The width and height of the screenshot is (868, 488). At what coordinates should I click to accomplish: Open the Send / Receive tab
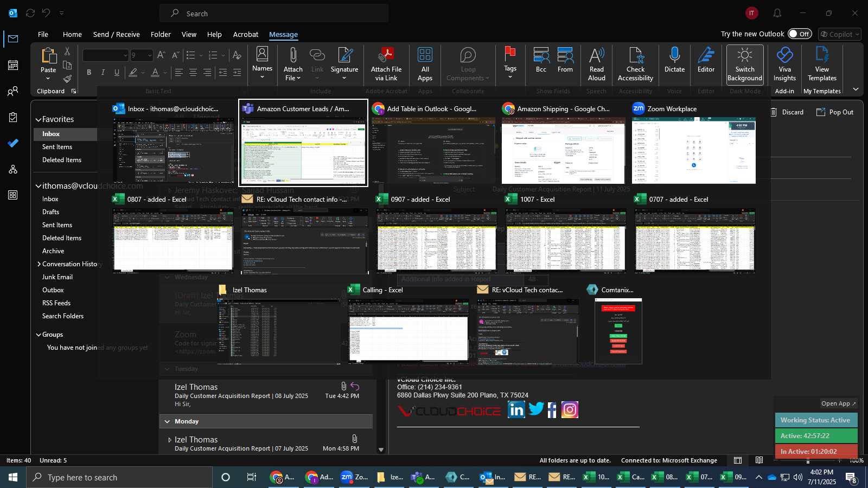pyautogui.click(x=117, y=34)
